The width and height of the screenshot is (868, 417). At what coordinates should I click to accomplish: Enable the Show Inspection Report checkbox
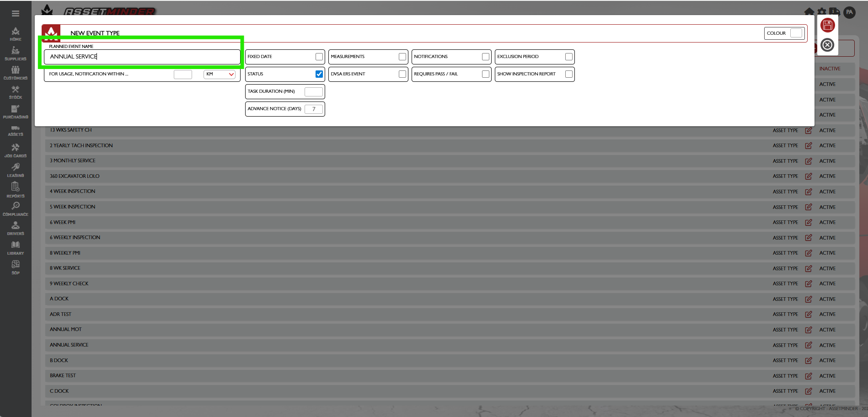pyautogui.click(x=568, y=74)
